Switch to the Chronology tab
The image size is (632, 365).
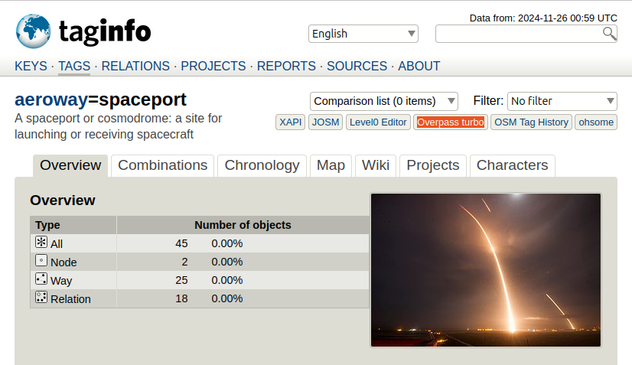click(262, 166)
